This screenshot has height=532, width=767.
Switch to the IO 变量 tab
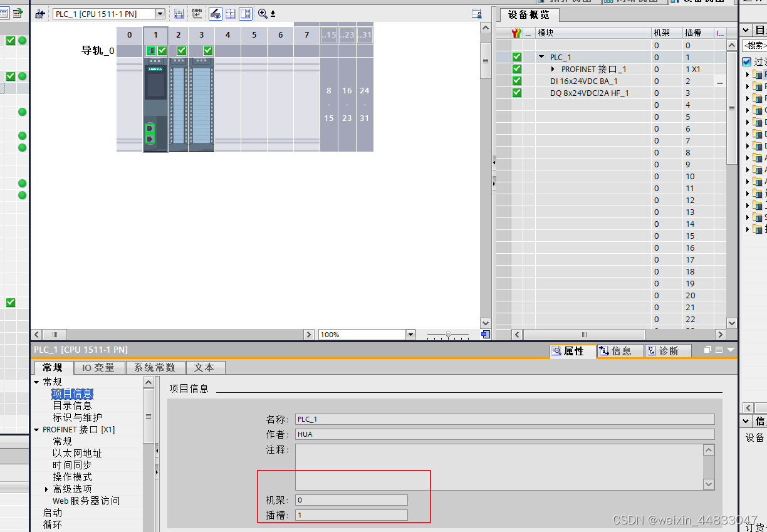tap(98, 368)
